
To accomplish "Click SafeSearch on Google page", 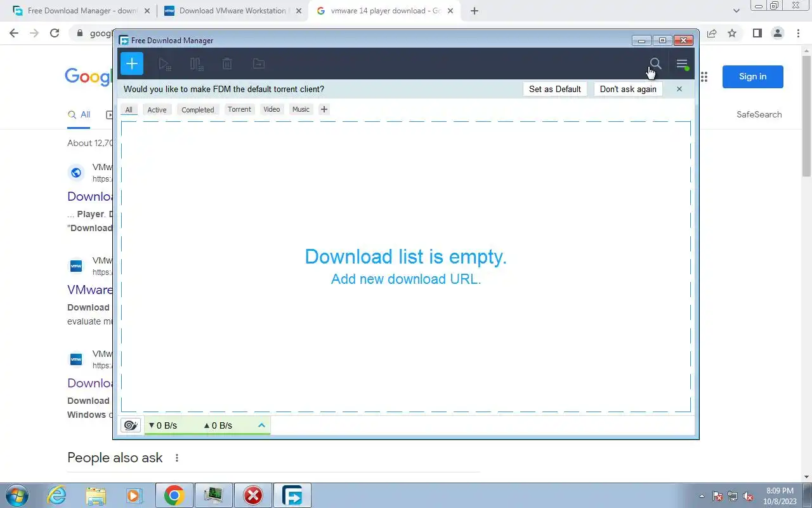I will 759,114.
